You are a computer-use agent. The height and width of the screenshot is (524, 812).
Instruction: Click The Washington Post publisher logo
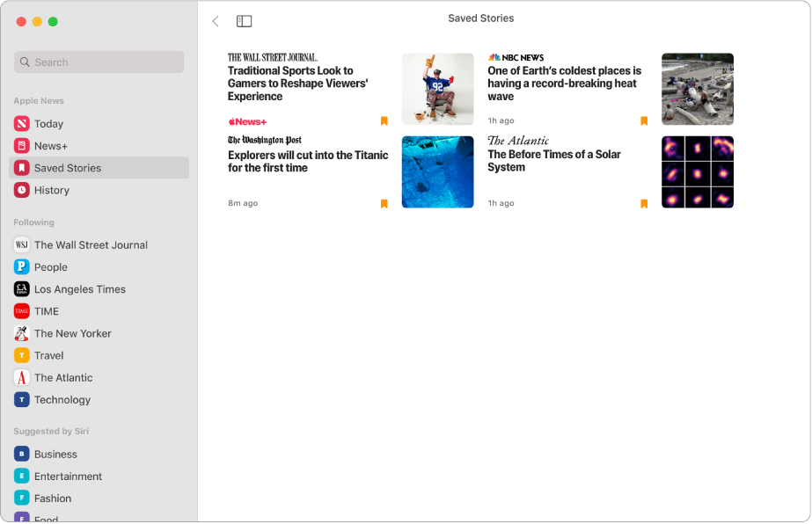265,140
